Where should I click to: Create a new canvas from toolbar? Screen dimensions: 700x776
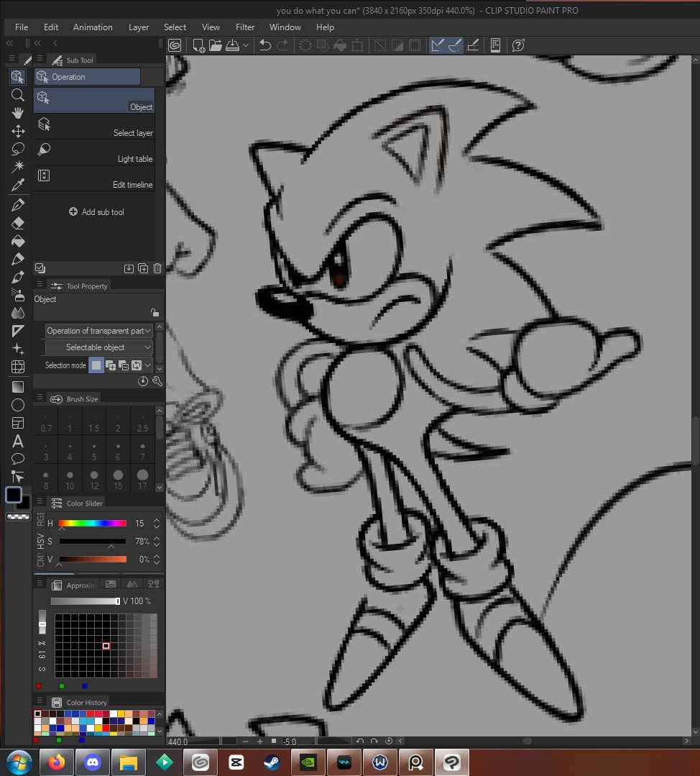click(x=199, y=45)
